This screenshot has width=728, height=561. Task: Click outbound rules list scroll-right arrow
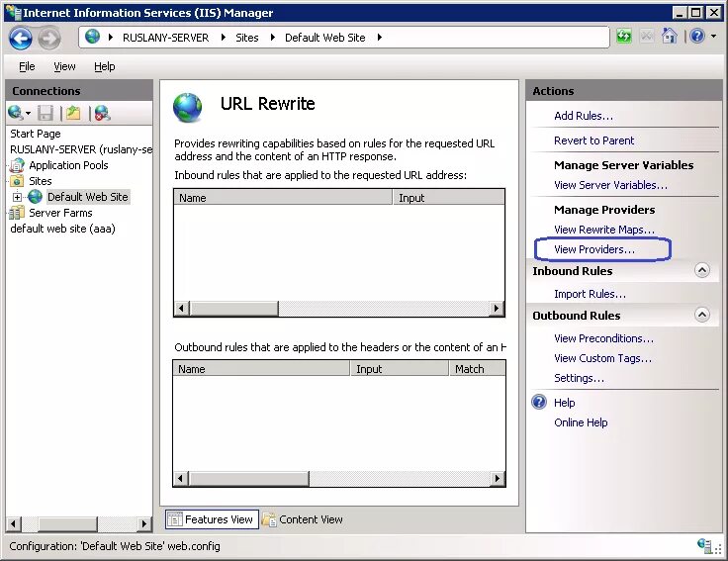pos(498,478)
